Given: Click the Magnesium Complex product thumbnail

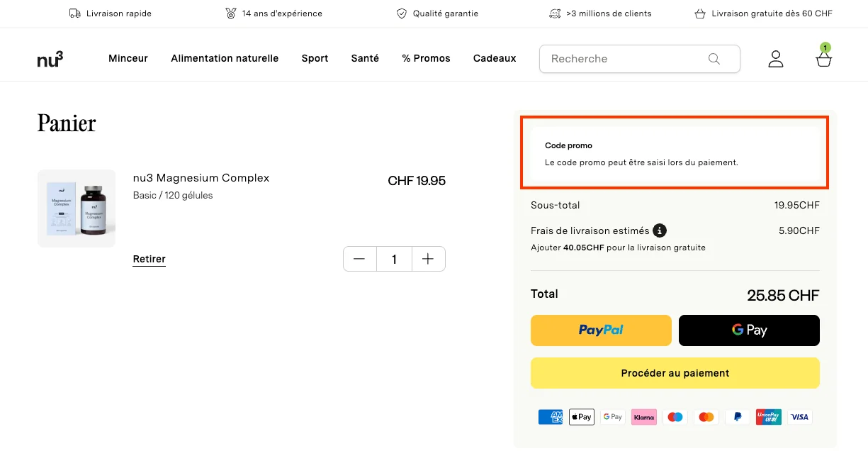Looking at the screenshot, I should click(x=76, y=208).
